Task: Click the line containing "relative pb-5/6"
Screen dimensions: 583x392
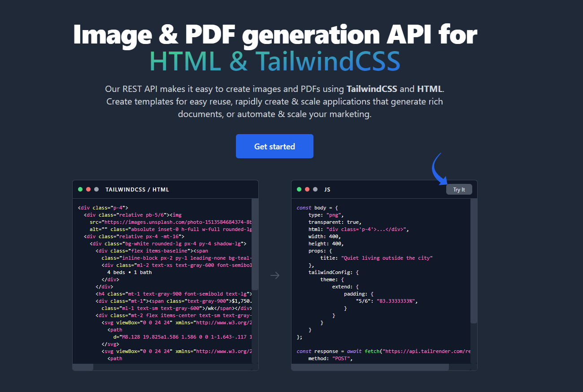Action: pos(132,215)
